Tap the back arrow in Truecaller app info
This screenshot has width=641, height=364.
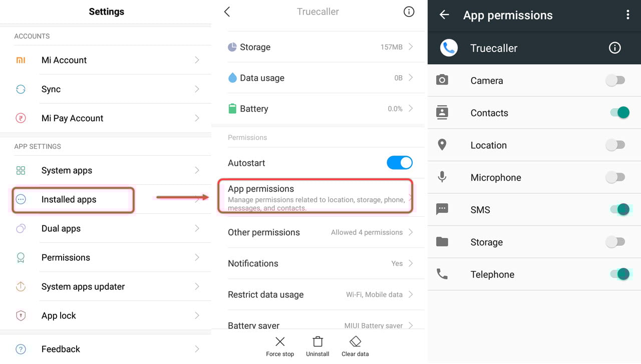227,12
